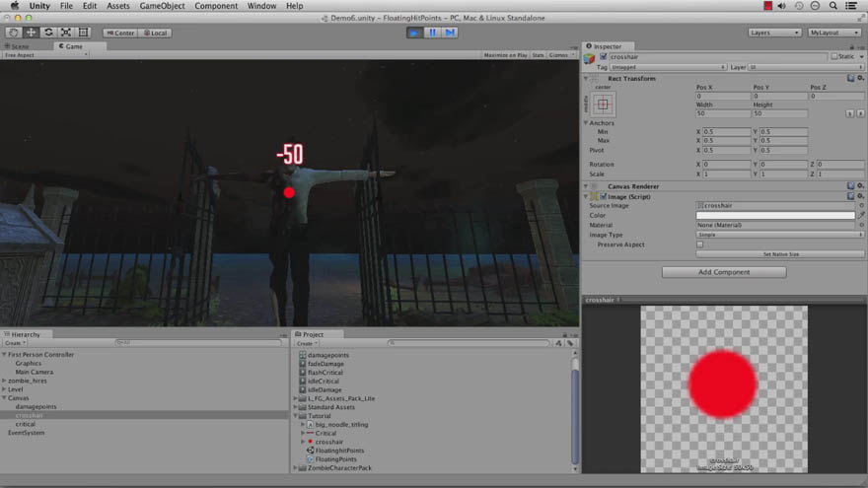
Task: Click the Image color swatch
Action: click(x=775, y=215)
